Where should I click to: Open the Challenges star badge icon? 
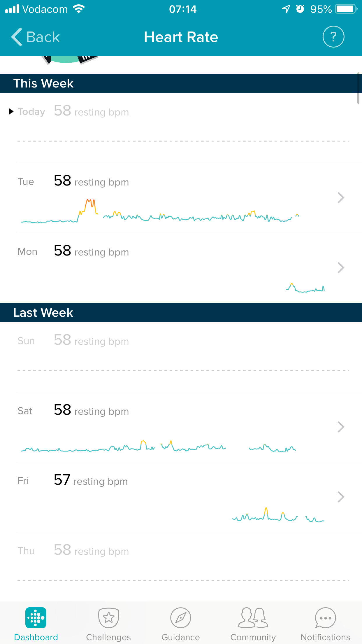108,617
